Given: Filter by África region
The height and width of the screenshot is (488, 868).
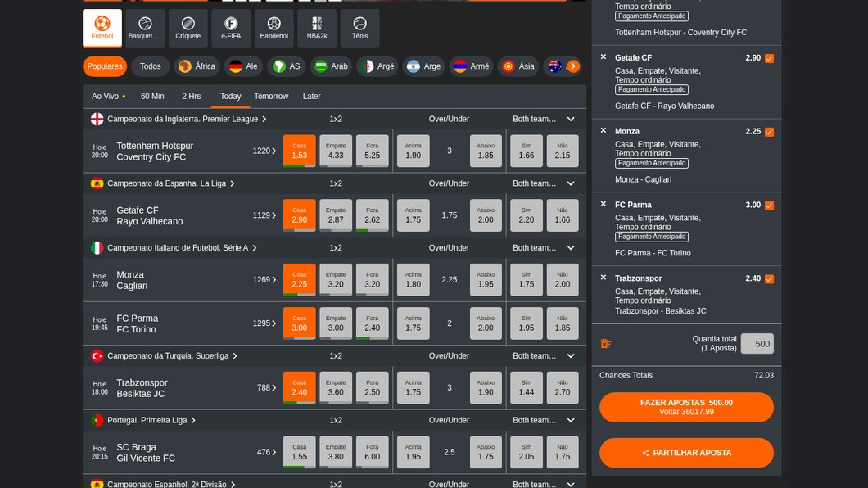Looking at the screenshot, I should click(197, 66).
